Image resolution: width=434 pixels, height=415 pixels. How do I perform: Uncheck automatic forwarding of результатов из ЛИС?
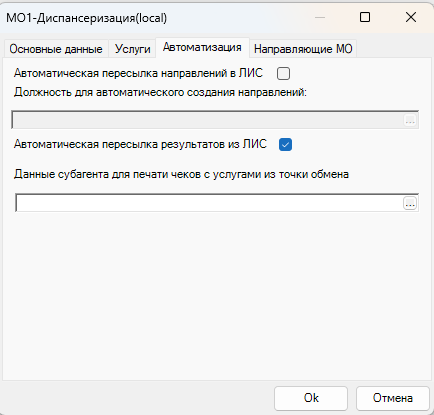285,145
